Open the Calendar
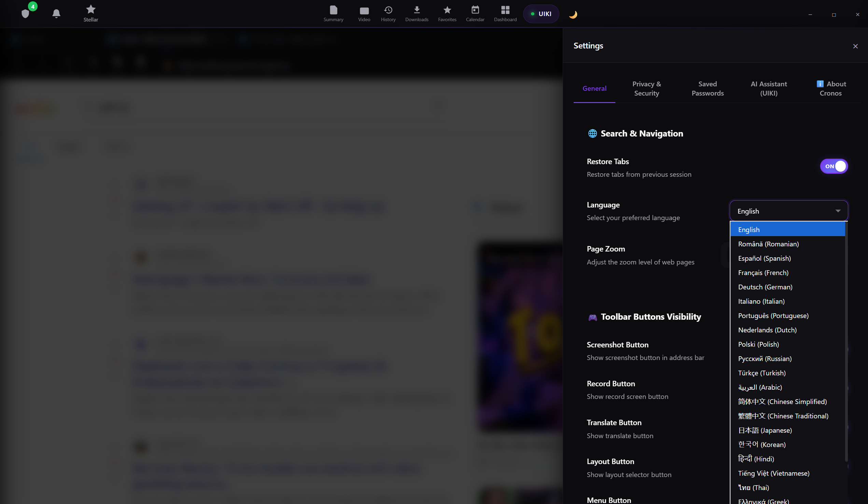 (475, 13)
